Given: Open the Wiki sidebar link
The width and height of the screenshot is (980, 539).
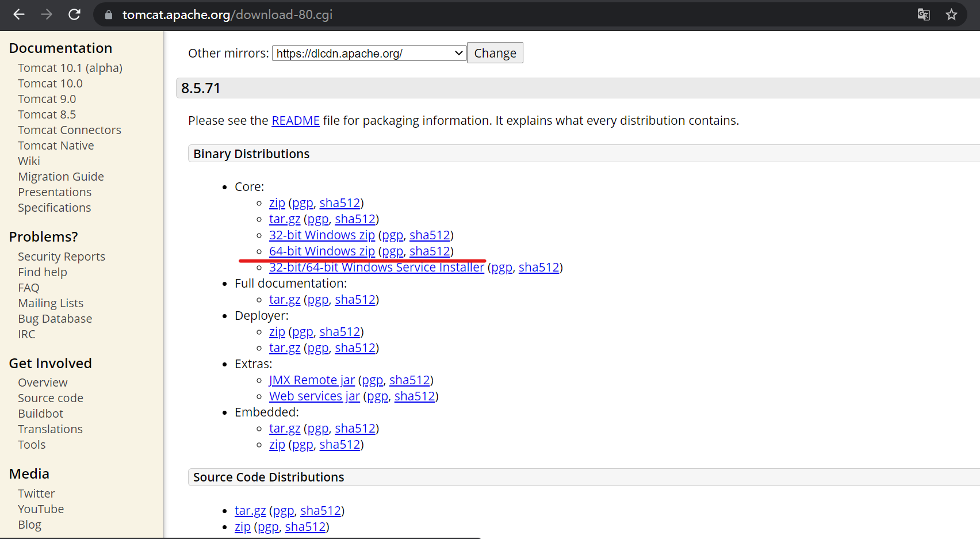Looking at the screenshot, I should point(29,161).
